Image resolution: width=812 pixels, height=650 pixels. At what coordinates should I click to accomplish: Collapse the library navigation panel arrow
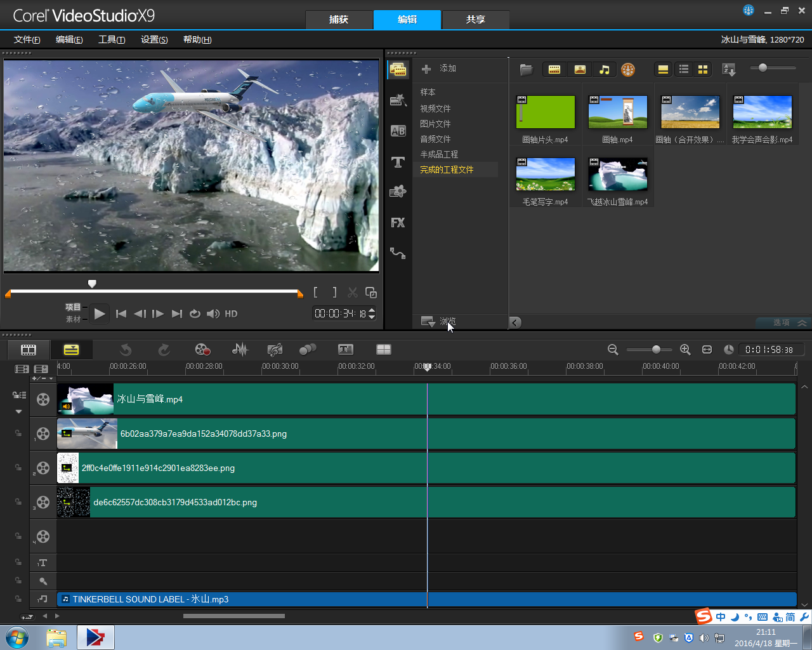[515, 322]
